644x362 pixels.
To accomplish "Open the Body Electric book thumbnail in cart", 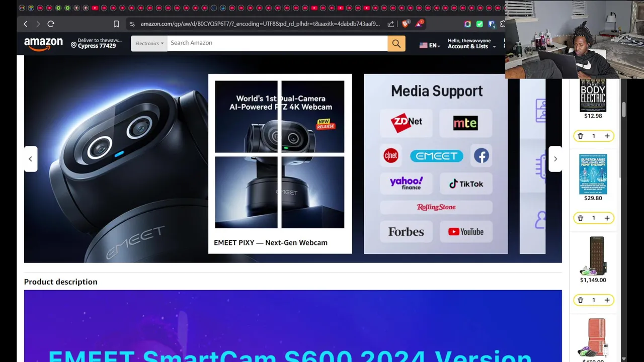I will point(593,95).
